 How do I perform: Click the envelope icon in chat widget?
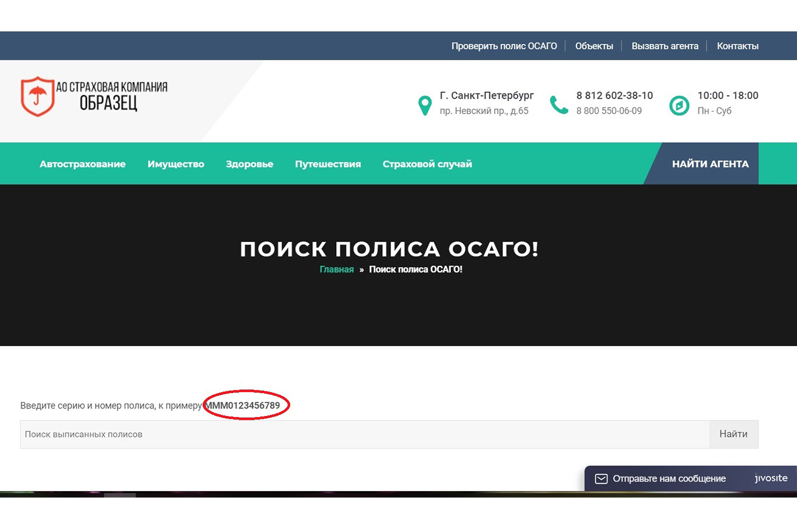pyautogui.click(x=601, y=479)
